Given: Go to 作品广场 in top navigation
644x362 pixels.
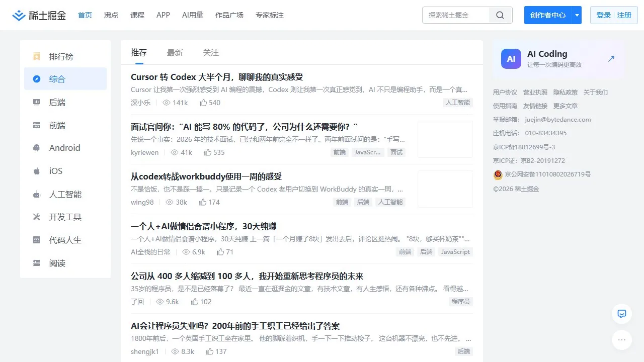Looking at the screenshot, I should point(229,15).
